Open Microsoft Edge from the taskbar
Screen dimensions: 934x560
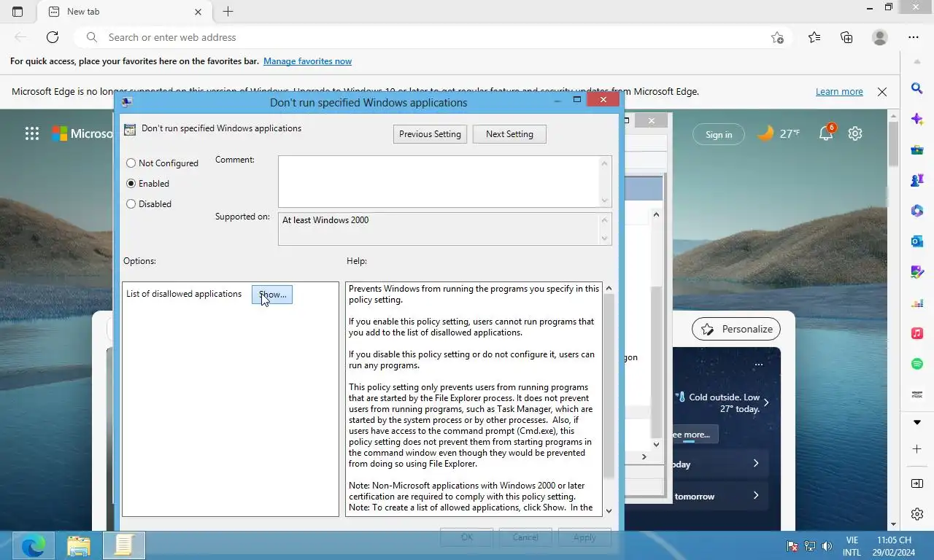[x=34, y=545]
